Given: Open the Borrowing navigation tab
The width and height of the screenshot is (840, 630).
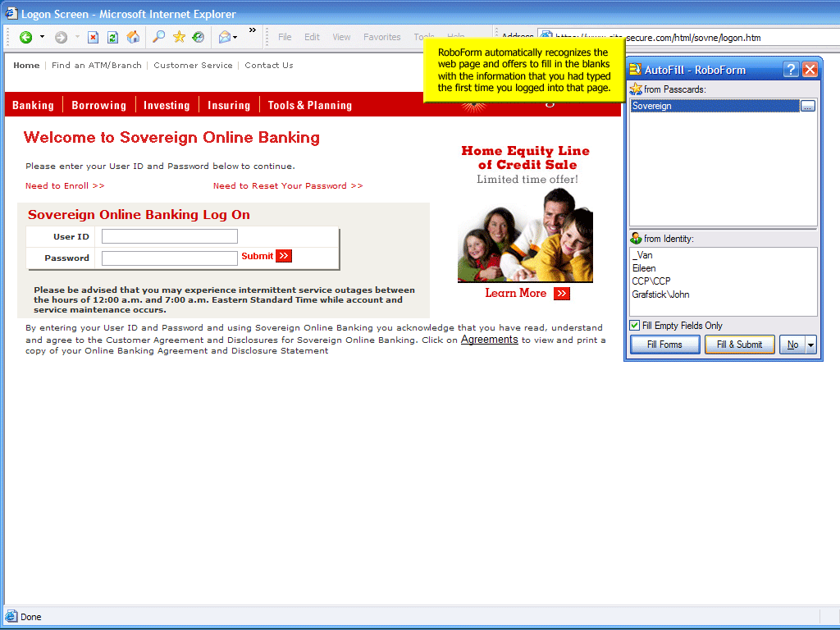Looking at the screenshot, I should tap(98, 105).
